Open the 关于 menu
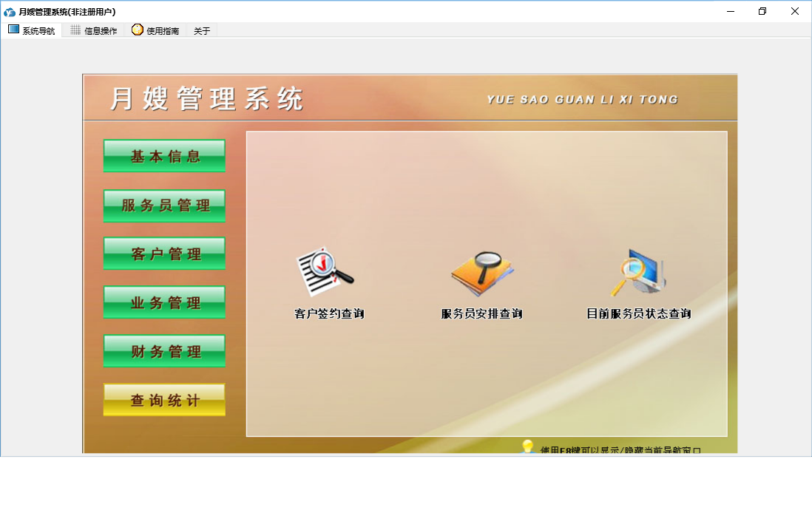This screenshot has width=812, height=527. click(202, 31)
